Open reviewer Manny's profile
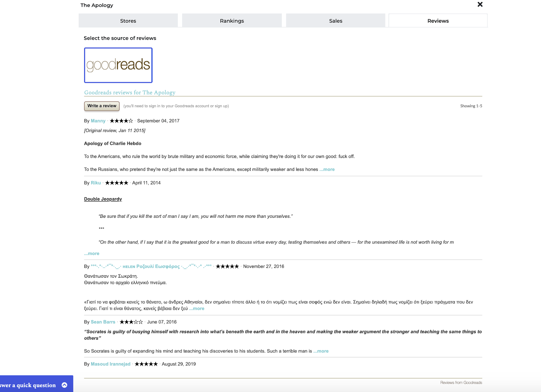This screenshot has height=392, width=541. tap(98, 121)
